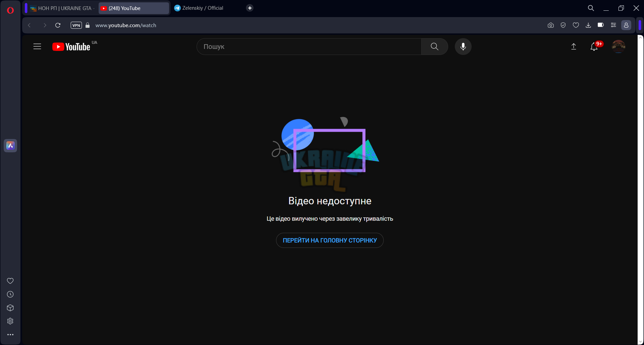
Task: Open Aria AI in Opera sidebar
Action: point(10,146)
